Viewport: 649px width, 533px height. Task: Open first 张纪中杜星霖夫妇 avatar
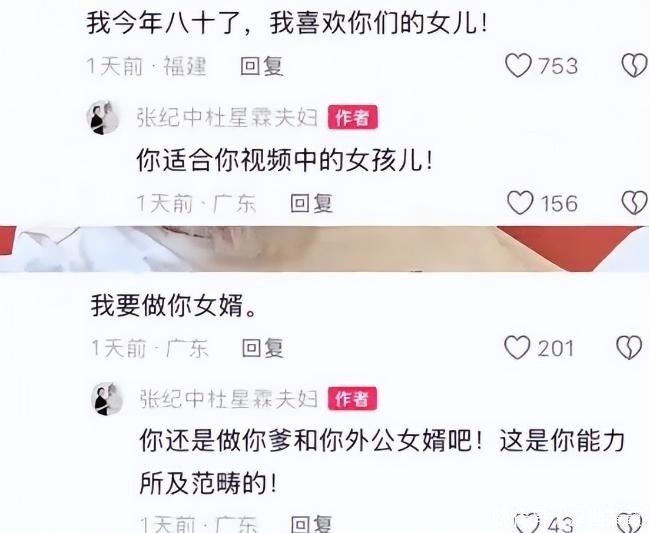pyautogui.click(x=103, y=118)
